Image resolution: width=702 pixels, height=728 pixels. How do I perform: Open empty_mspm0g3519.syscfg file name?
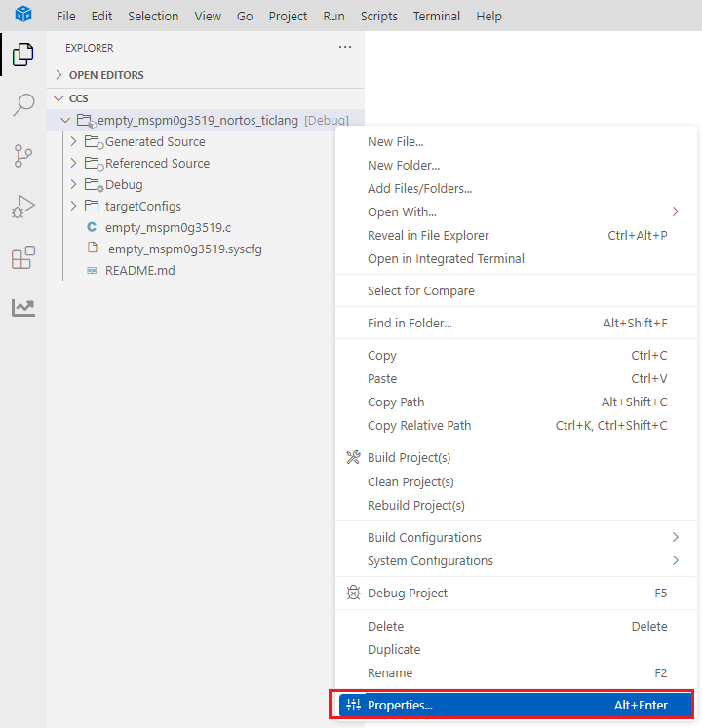coord(185,249)
